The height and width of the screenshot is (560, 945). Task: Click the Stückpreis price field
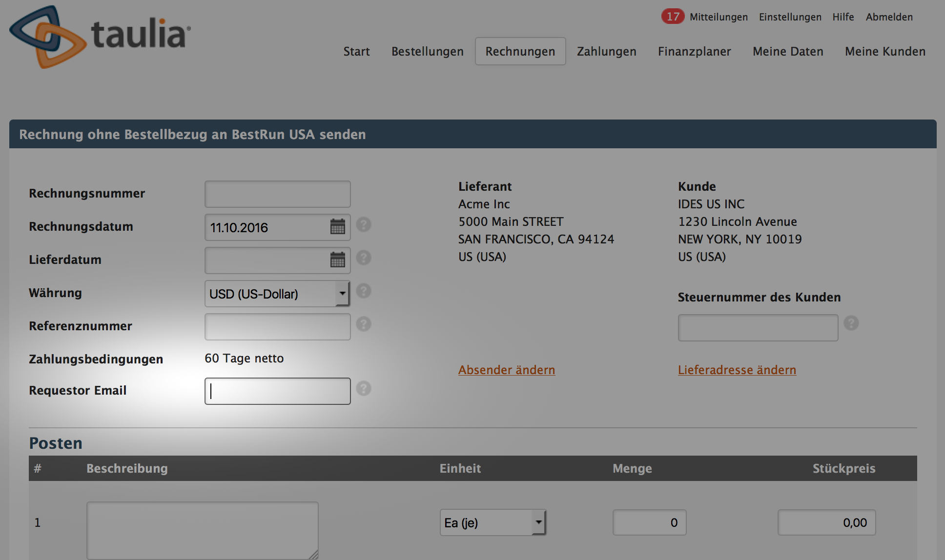[x=827, y=522]
